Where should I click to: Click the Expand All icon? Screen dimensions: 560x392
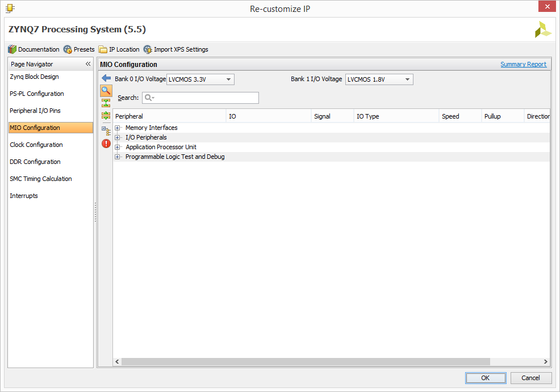(106, 115)
